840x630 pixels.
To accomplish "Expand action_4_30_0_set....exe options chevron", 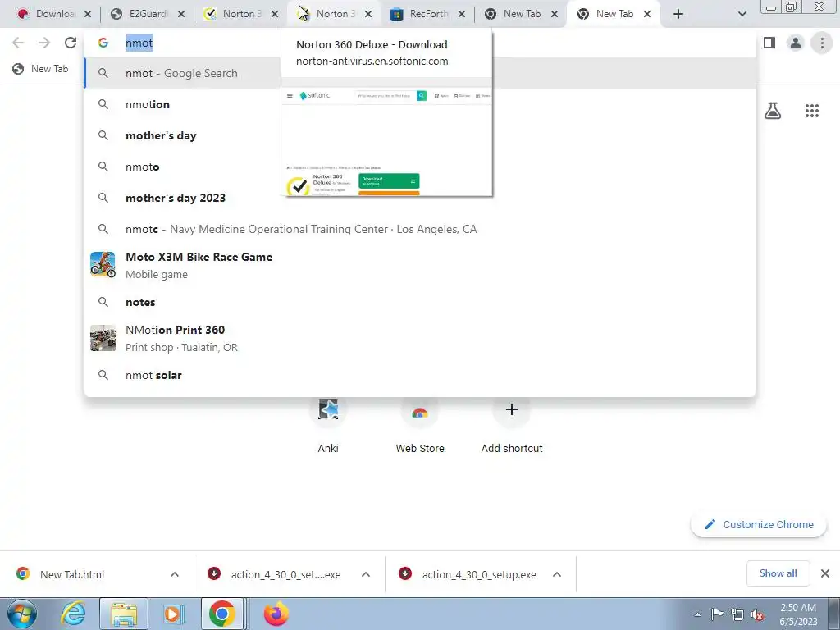I will [366, 574].
